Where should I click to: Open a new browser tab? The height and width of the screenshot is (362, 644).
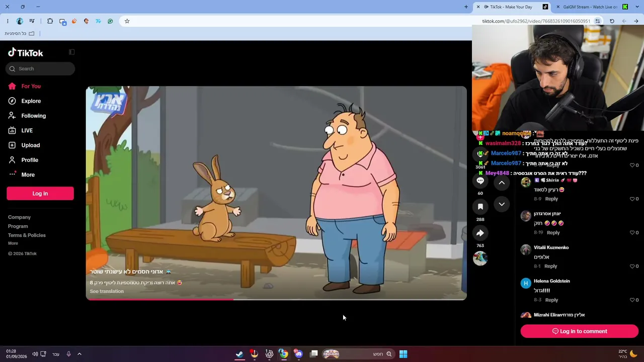[466, 7]
